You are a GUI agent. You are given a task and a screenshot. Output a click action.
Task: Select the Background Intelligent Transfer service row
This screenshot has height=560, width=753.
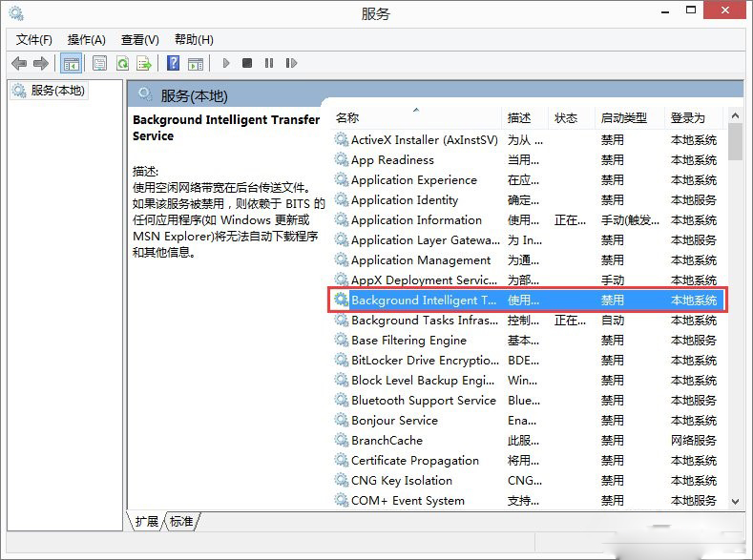point(529,300)
